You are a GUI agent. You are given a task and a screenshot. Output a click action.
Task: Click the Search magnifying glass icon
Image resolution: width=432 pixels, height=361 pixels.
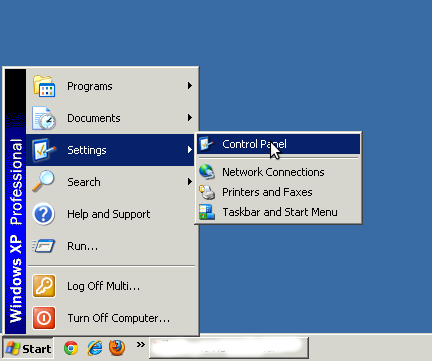pos(43,182)
